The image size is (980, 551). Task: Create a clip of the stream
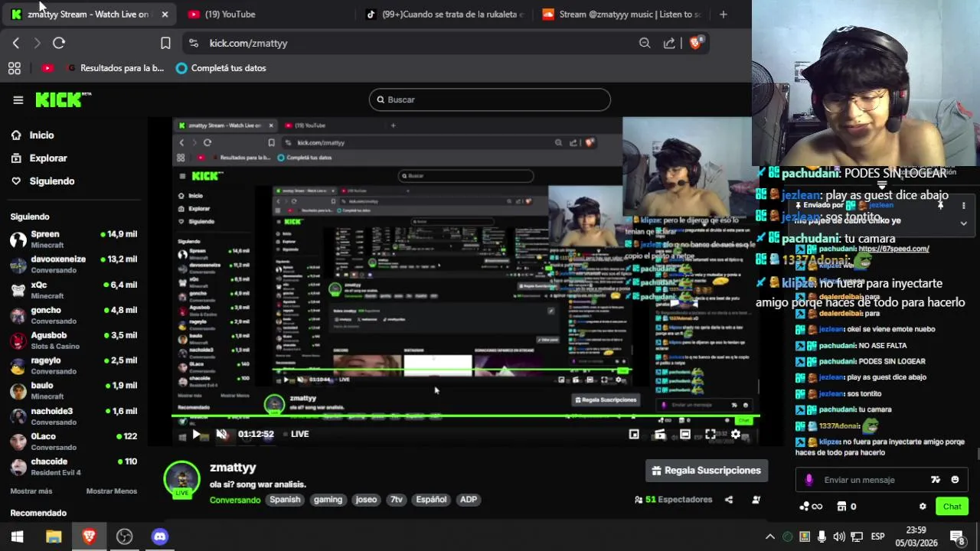(659, 434)
